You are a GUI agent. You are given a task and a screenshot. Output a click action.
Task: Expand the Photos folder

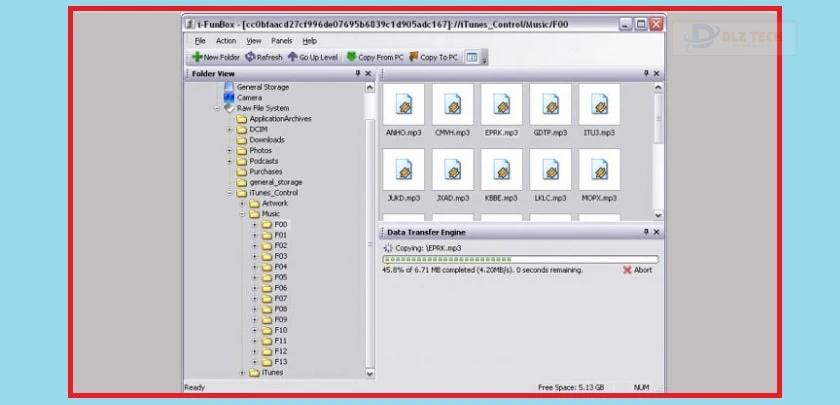click(x=229, y=151)
